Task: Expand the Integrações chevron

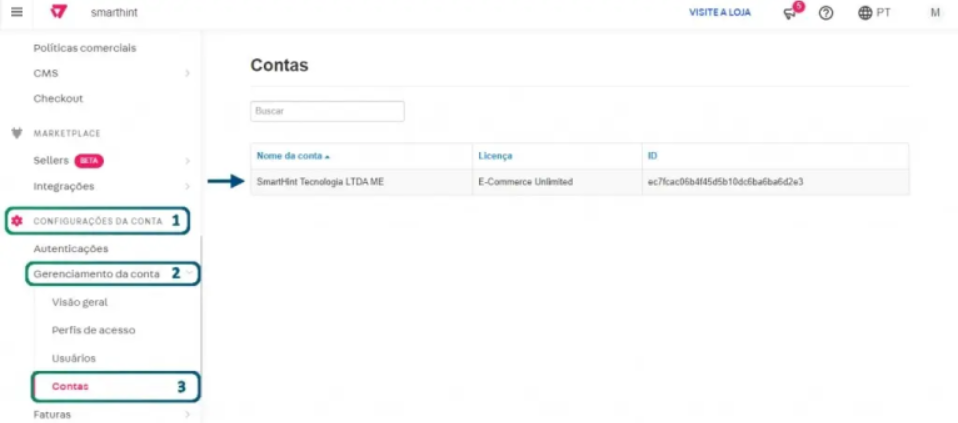Action: pyautogui.click(x=188, y=186)
